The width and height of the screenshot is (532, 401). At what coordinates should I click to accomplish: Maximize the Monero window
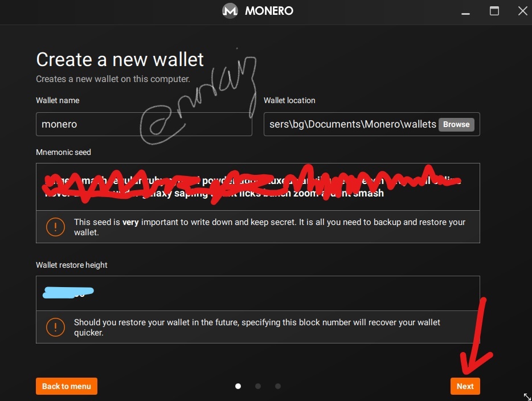pos(494,11)
